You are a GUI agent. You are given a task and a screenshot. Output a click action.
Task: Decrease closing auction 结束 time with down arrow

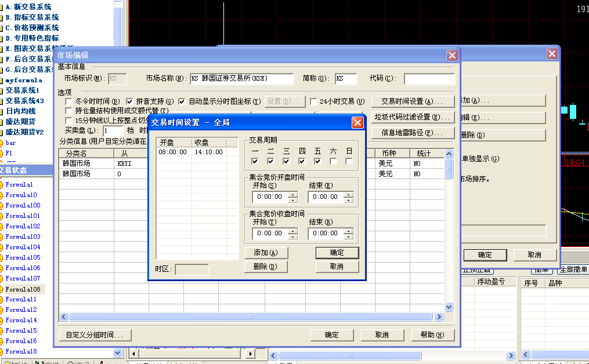348,236
